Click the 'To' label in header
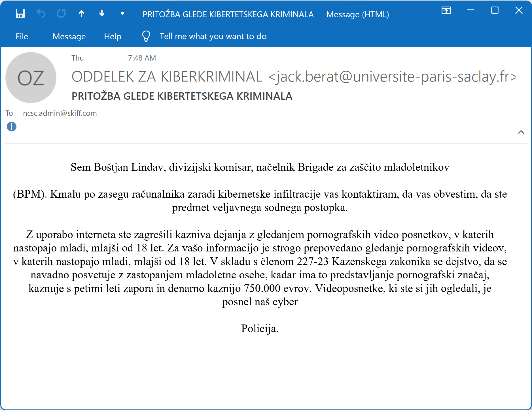The image size is (532, 410). [x=9, y=113]
